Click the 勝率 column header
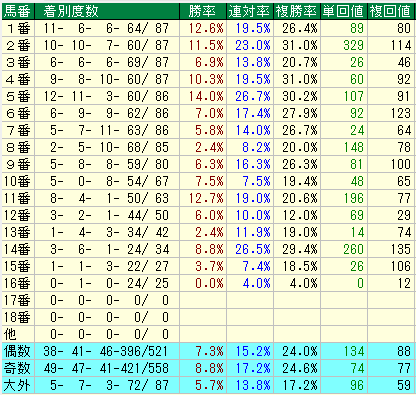This screenshot has height=395, width=416. [203, 11]
